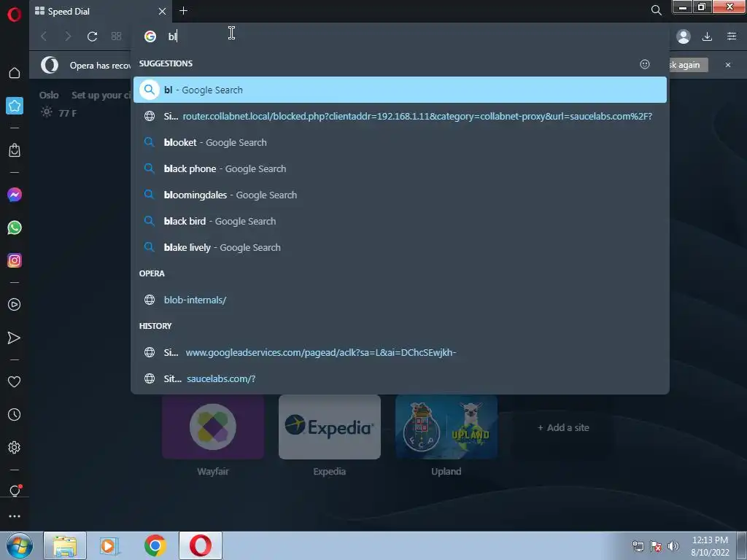Click the Google search engine icon

tap(150, 36)
